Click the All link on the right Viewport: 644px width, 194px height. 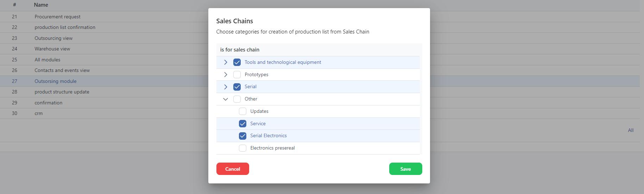click(x=631, y=131)
